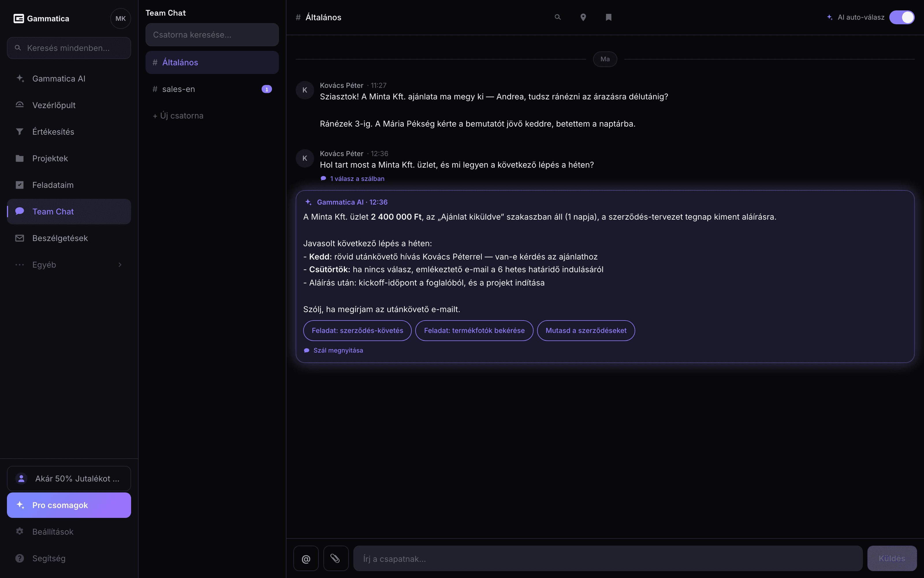
Task: Open Feladataim tasks page
Action: tap(69, 185)
